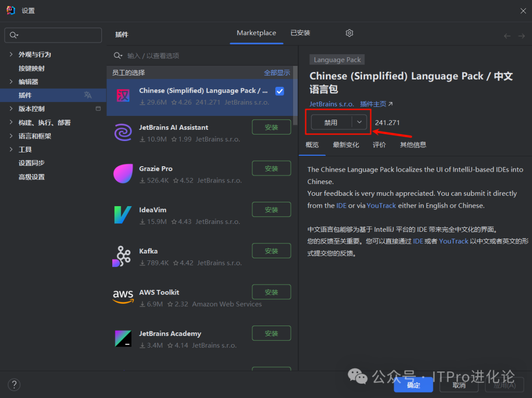Expand the 语言和框架 tree node
Image resolution: width=532 pixels, height=398 pixels.
(11, 136)
